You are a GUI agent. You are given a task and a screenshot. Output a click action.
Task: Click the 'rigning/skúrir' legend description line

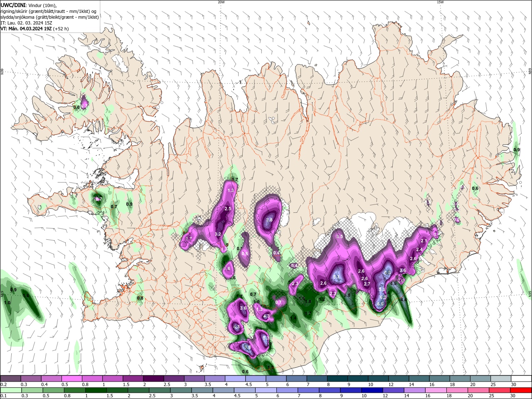(x=49, y=11)
